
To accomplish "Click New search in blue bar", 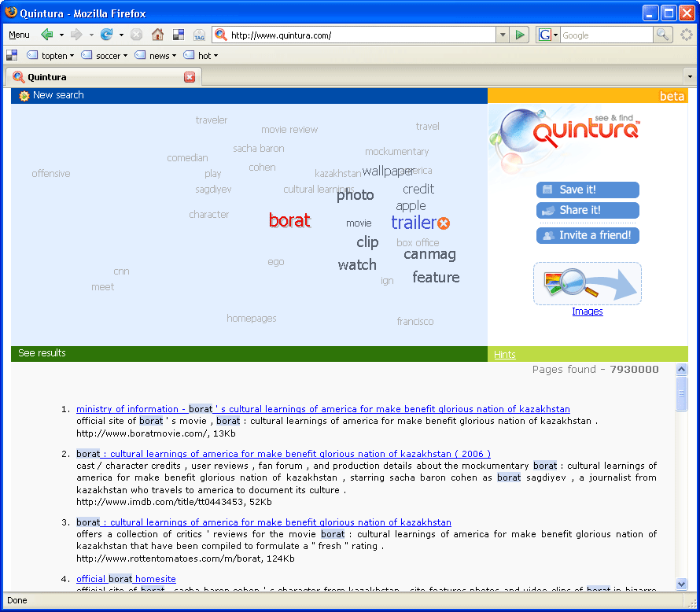I will pos(58,95).
